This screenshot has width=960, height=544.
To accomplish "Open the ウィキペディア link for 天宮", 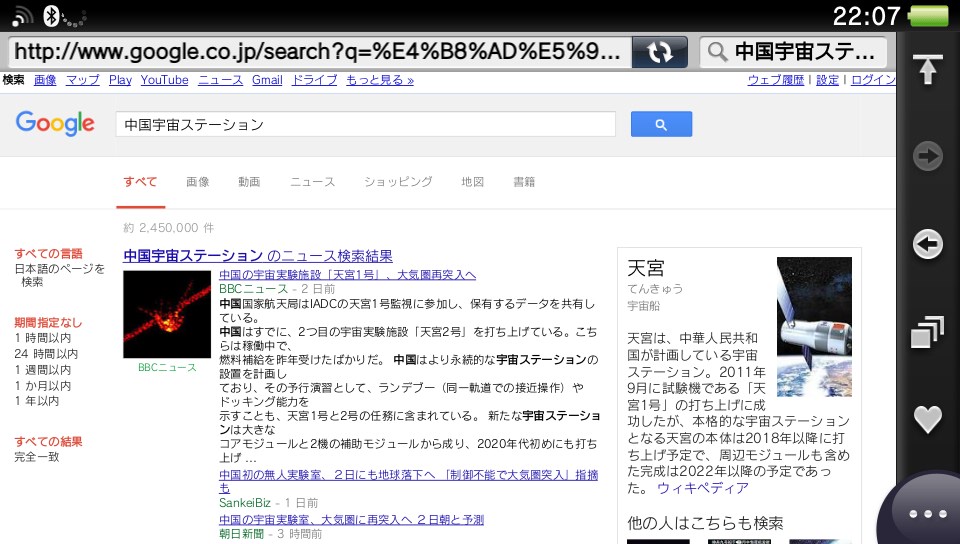I will click(702, 488).
